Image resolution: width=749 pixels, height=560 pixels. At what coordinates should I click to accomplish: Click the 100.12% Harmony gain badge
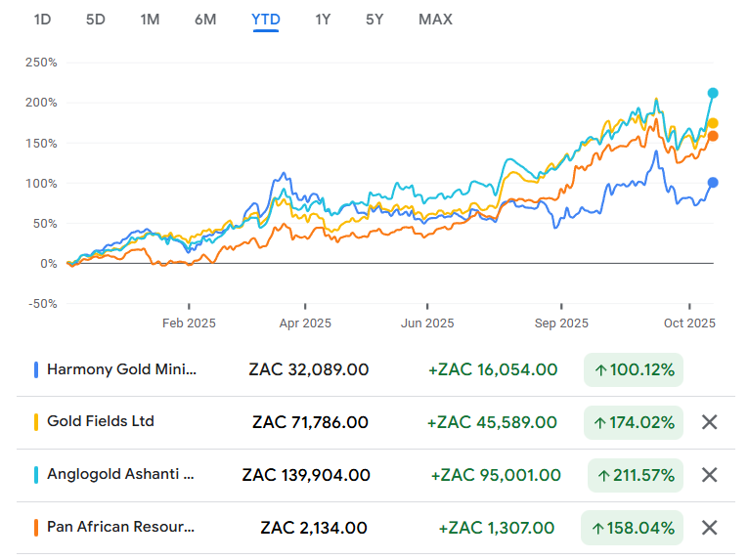(x=633, y=369)
